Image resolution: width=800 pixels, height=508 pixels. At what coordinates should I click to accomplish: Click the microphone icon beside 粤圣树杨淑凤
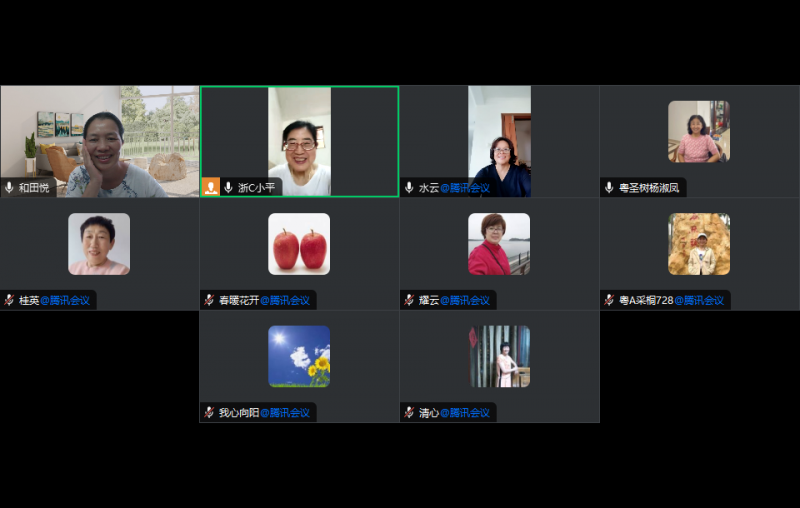609,187
